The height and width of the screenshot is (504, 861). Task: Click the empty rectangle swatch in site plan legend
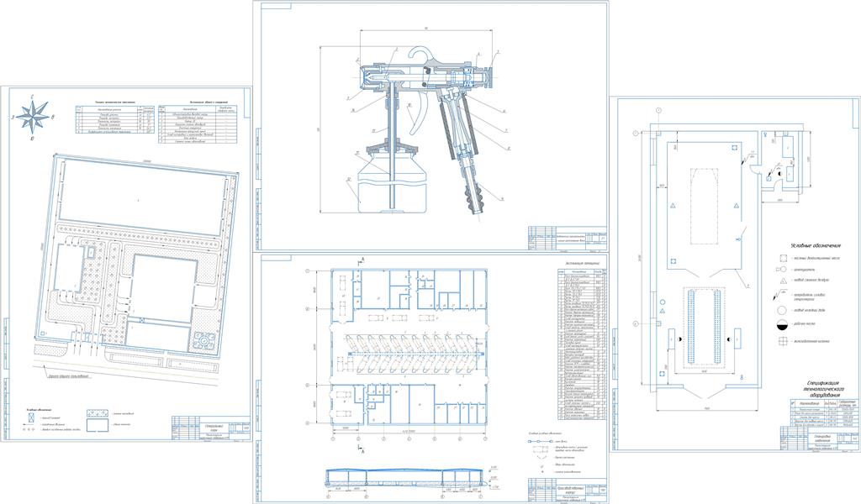(98, 426)
